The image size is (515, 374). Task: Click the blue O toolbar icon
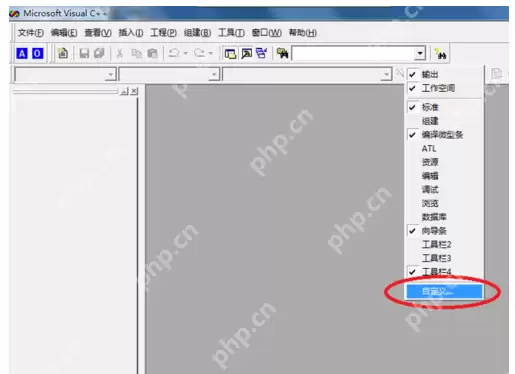pyautogui.click(x=37, y=53)
